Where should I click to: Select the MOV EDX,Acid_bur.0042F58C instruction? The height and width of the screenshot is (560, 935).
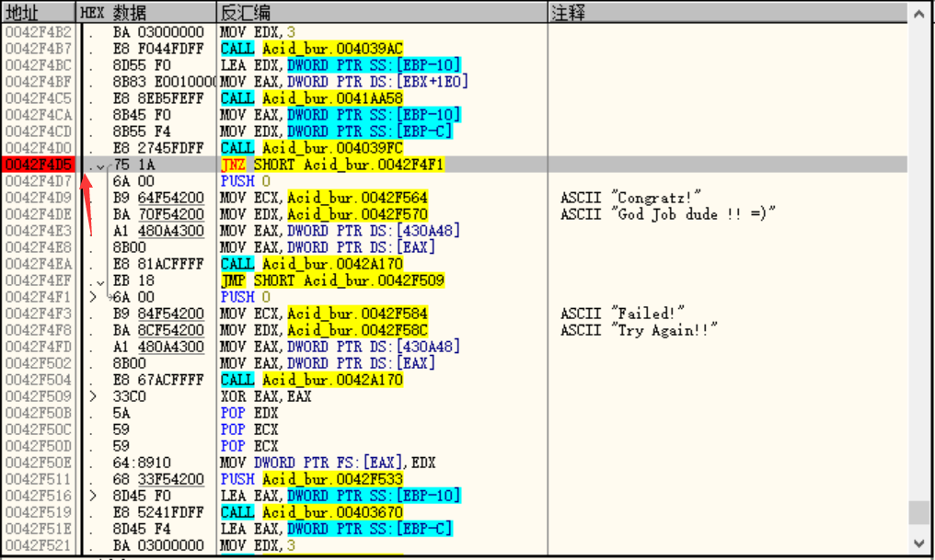[x=324, y=331]
